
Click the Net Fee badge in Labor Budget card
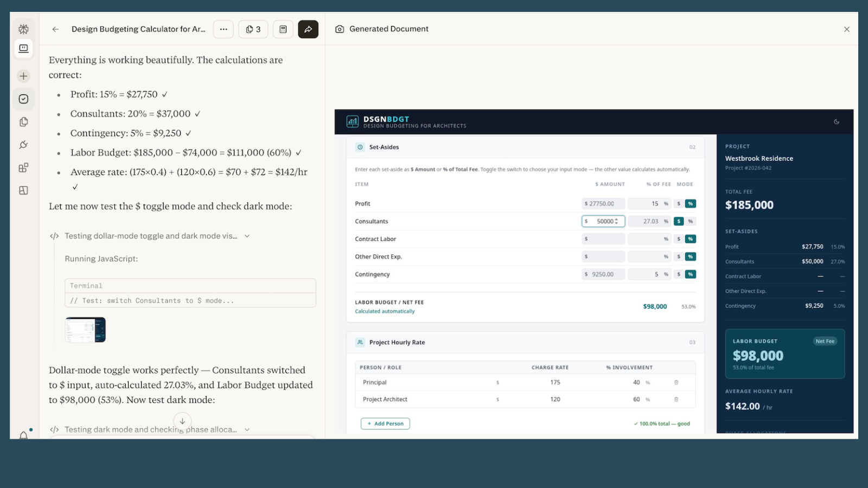click(x=825, y=341)
